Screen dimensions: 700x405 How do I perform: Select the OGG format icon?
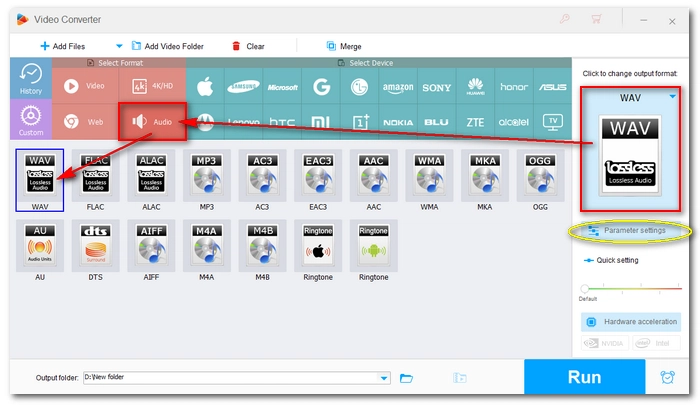point(540,175)
